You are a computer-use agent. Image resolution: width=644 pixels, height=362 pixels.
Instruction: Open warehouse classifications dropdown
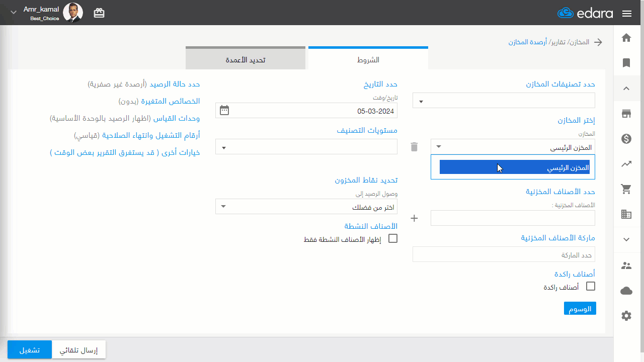[x=504, y=101]
